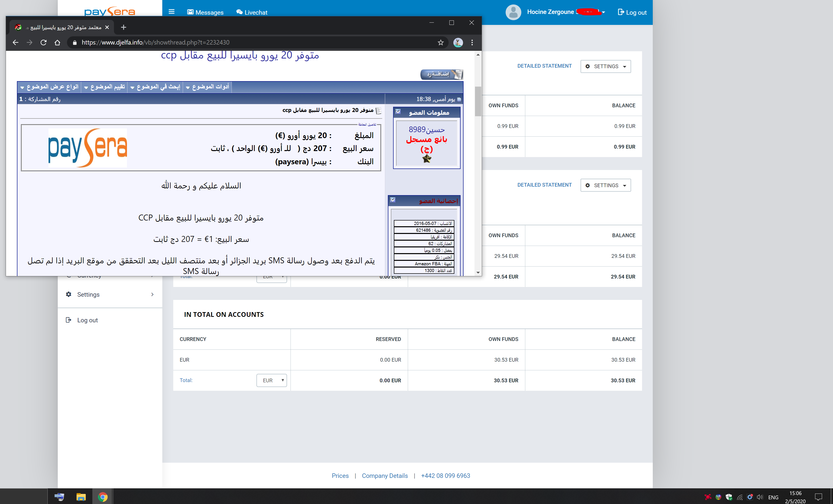
Task: Open Detailed Statement for 0.99 EUR account
Action: 544,66
